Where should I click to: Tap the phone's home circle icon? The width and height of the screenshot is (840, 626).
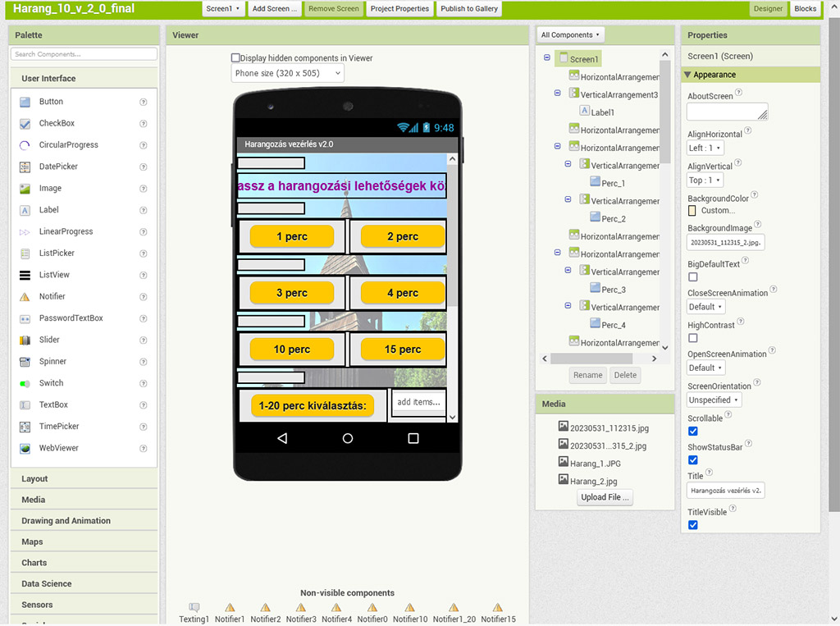pyautogui.click(x=348, y=438)
